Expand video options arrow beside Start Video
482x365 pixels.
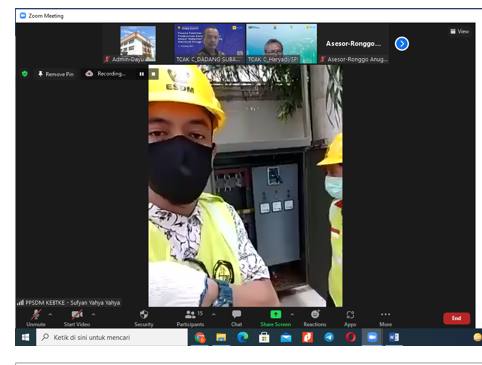[93, 314]
